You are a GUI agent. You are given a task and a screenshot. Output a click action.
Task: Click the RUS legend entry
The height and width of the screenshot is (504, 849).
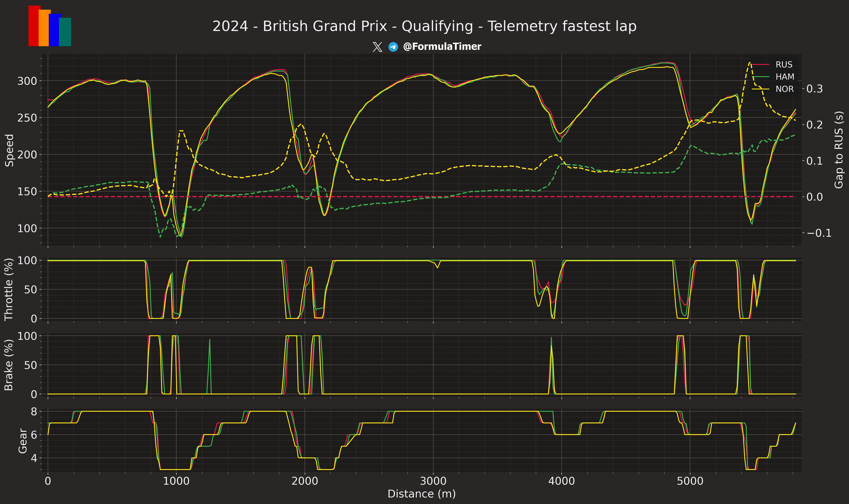[x=784, y=64]
